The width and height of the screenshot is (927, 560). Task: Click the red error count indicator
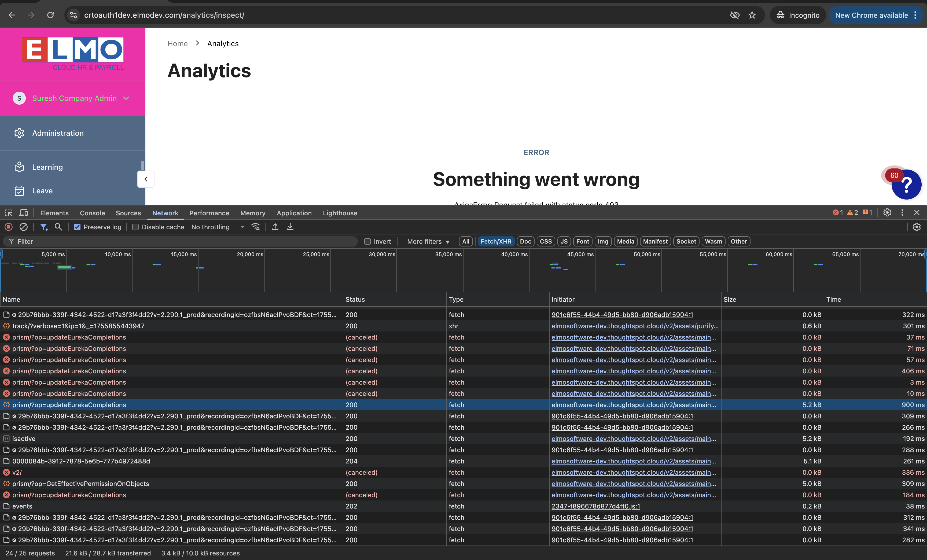(x=838, y=212)
